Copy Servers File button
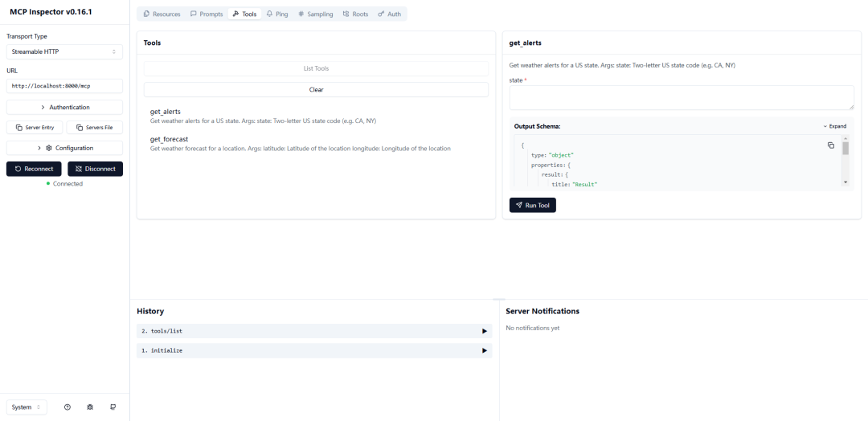Image resolution: width=868 pixels, height=421 pixels. tap(95, 127)
